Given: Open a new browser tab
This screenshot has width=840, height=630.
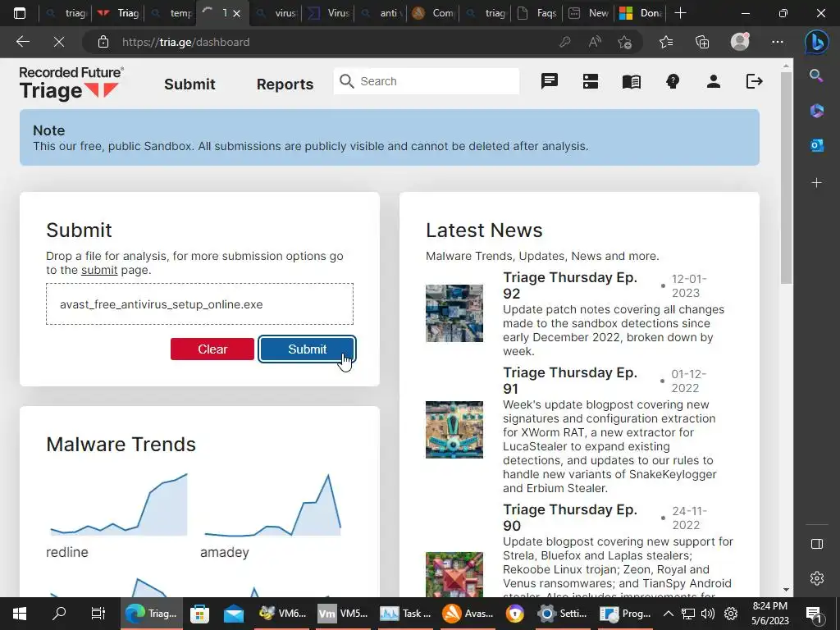Looking at the screenshot, I should tap(680, 13).
